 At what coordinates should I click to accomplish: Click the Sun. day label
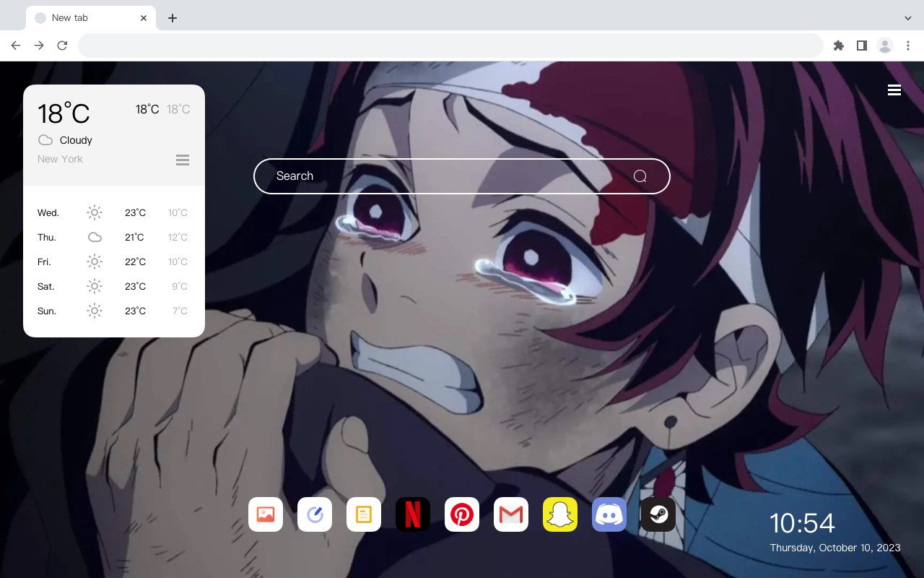(47, 311)
